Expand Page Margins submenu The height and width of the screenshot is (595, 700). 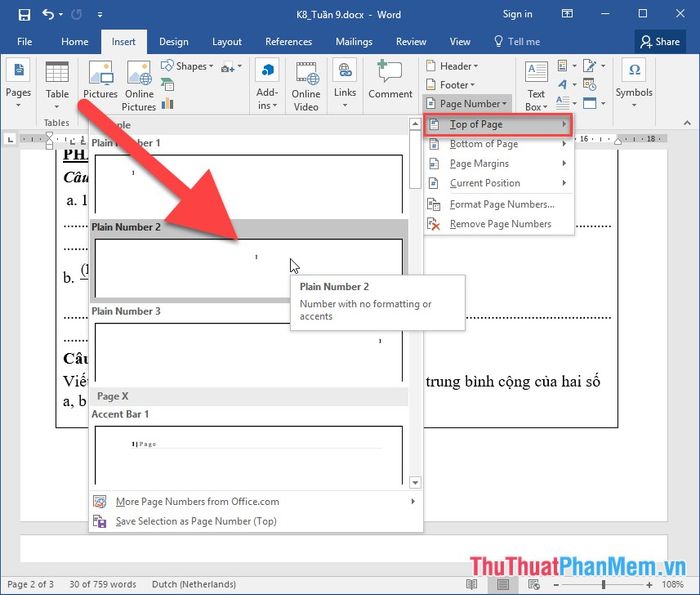click(x=498, y=163)
